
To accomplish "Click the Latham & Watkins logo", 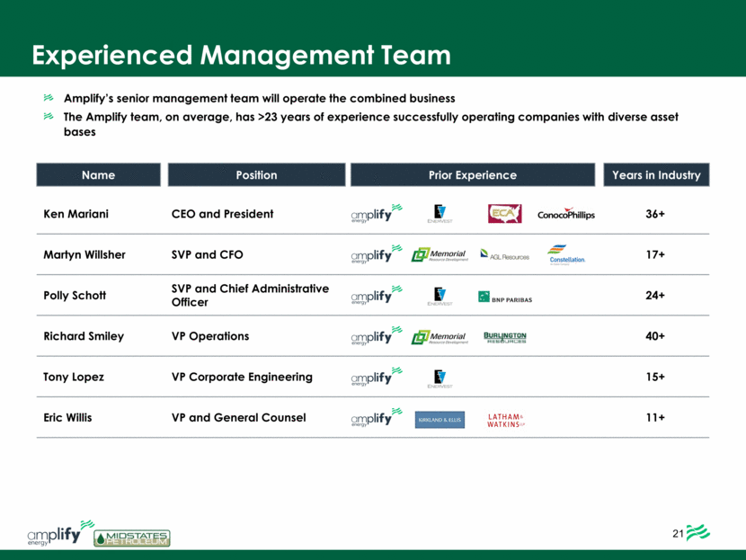I will coord(506,420).
